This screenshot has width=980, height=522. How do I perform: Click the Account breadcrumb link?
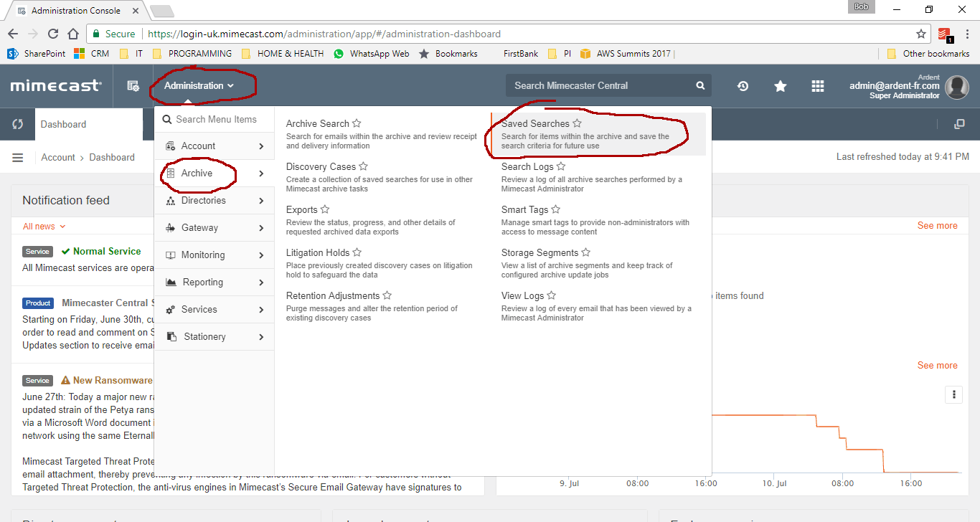tap(58, 157)
